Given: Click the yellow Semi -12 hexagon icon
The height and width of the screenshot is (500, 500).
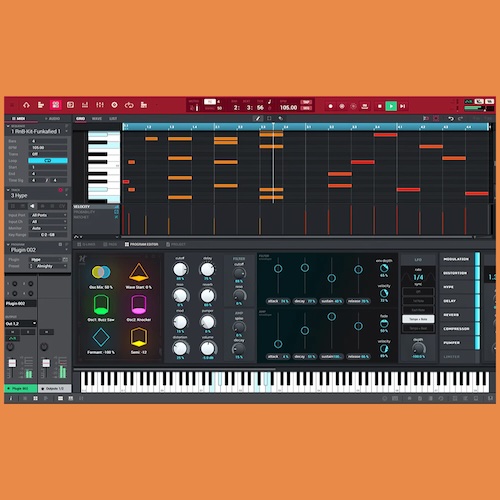Looking at the screenshot, I should click(139, 337).
